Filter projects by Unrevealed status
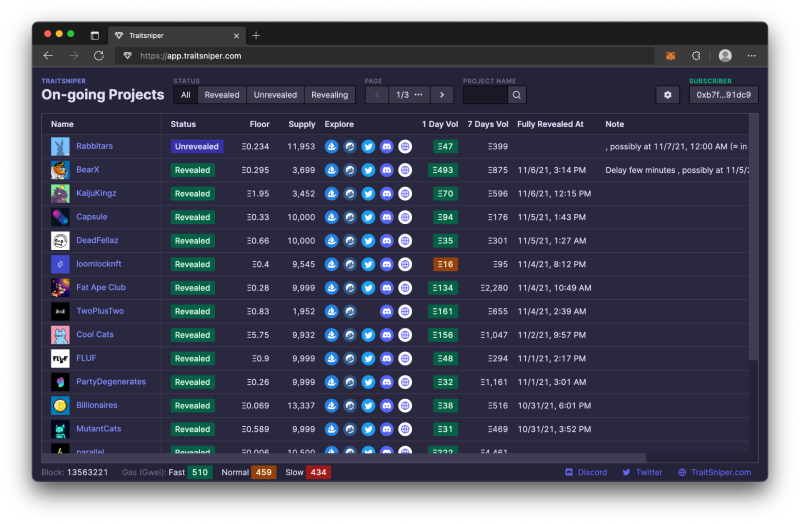Viewport: 800px width, 524px height. coord(275,95)
